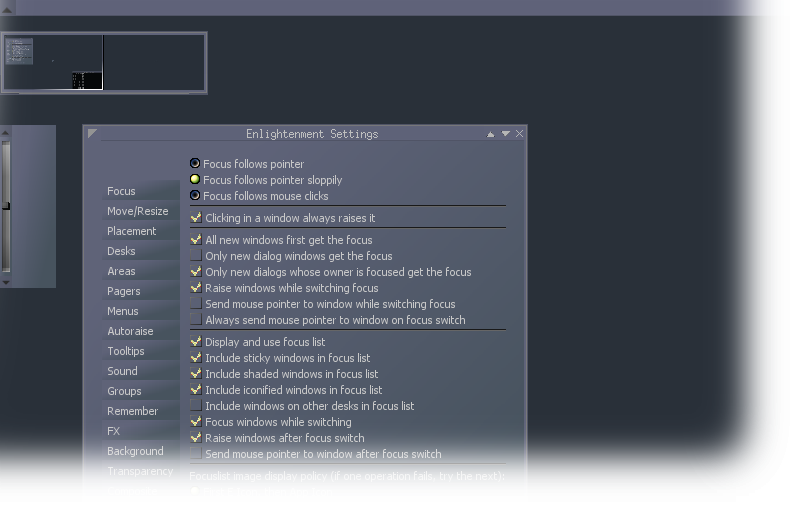Open the Areas settings page
This screenshot has width=800, height=525.
point(141,271)
